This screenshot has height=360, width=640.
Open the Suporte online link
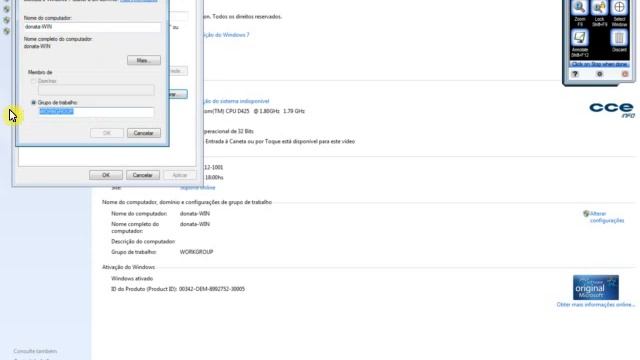click(x=198, y=188)
